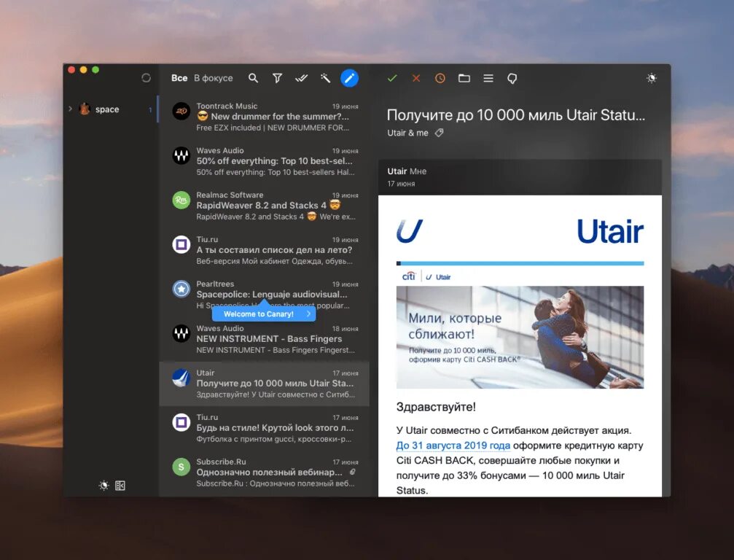Switch to the Все tab
This screenshot has width=734, height=560.
(x=179, y=77)
